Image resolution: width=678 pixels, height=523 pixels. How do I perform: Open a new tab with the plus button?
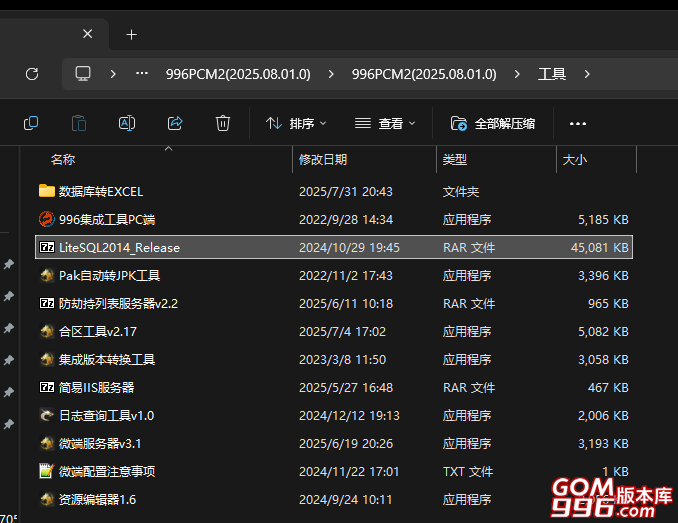(x=131, y=34)
